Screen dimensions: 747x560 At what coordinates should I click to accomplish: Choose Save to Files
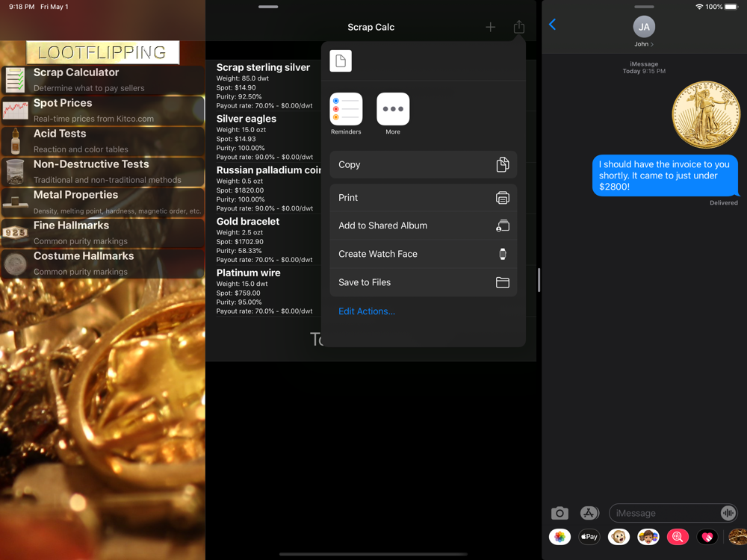pyautogui.click(x=423, y=282)
